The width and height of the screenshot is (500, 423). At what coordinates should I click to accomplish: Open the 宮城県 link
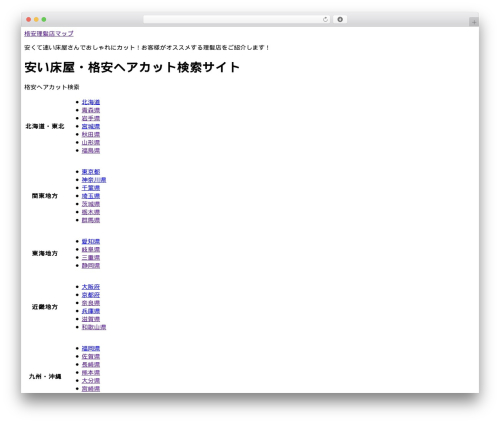coord(91,126)
